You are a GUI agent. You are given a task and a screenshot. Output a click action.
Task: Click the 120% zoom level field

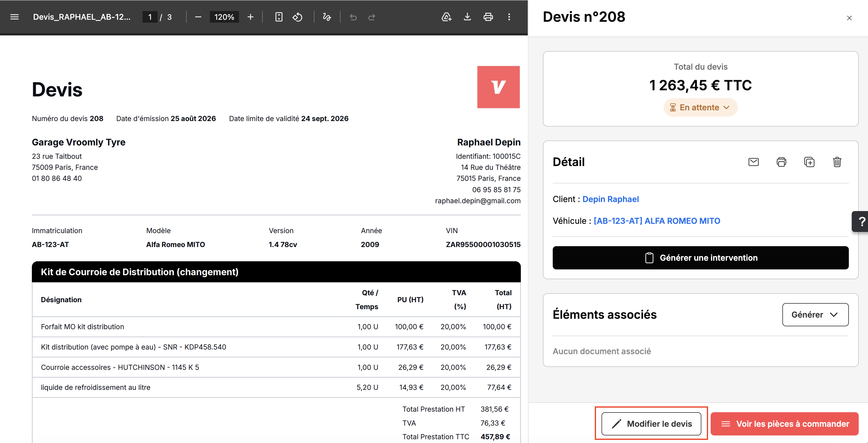click(224, 17)
